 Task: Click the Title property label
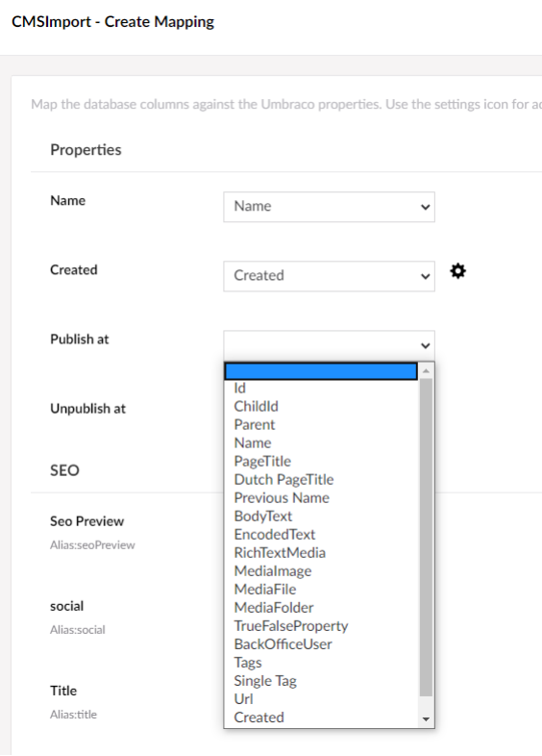(63, 691)
